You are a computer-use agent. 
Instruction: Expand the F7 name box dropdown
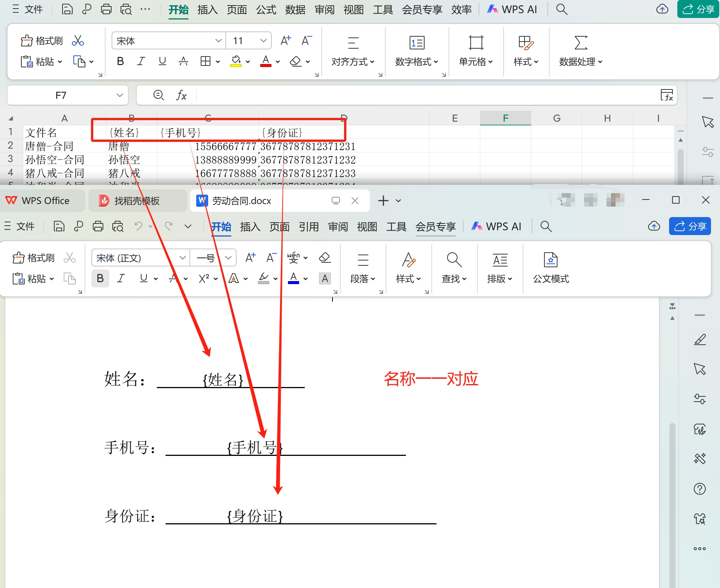pos(120,95)
